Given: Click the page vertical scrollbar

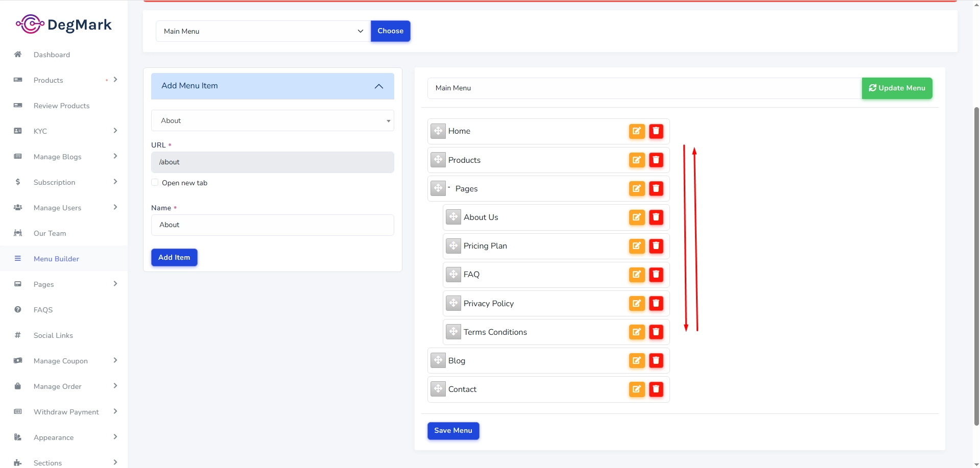Looking at the screenshot, I should click(x=976, y=265).
